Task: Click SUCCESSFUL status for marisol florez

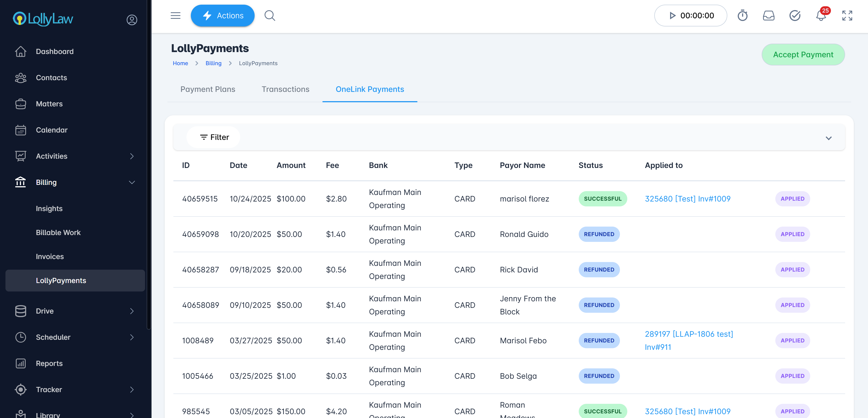Action: [602, 199]
